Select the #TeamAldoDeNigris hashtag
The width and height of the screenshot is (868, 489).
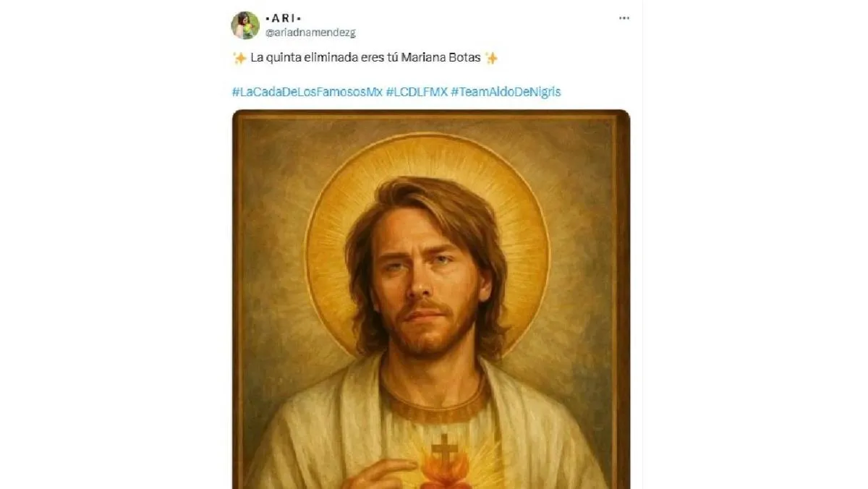(x=506, y=92)
